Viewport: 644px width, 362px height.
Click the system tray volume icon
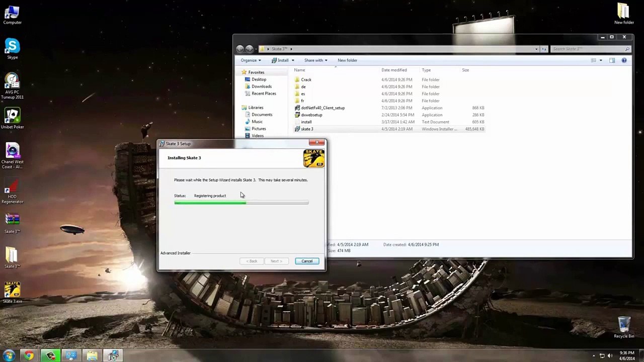pos(611,356)
